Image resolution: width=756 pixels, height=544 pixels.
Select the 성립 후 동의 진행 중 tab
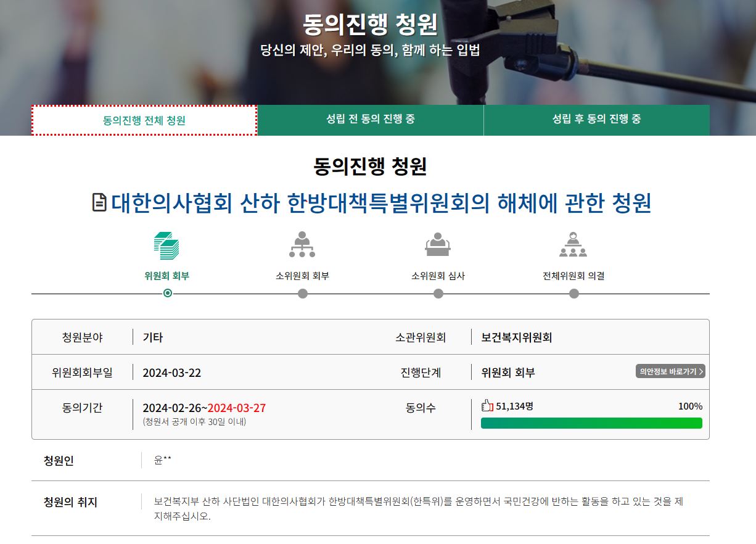coord(597,120)
